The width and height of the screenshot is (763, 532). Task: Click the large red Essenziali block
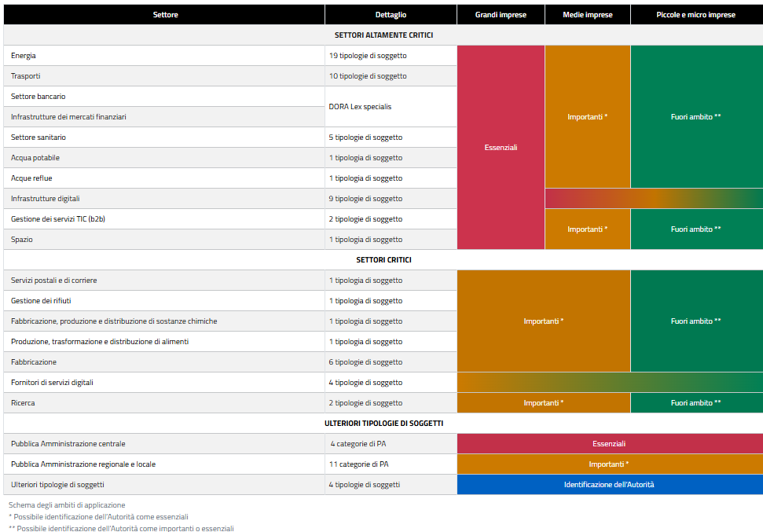click(501, 148)
